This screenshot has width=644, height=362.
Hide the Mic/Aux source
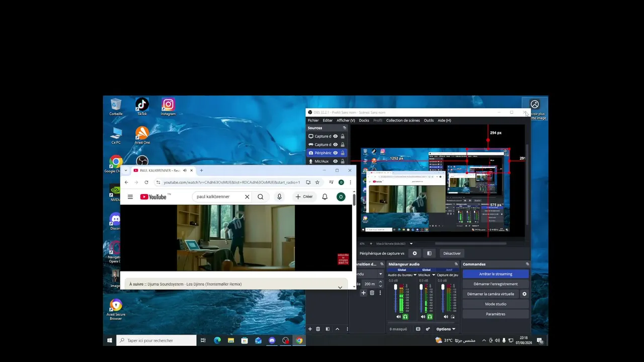pos(336,161)
